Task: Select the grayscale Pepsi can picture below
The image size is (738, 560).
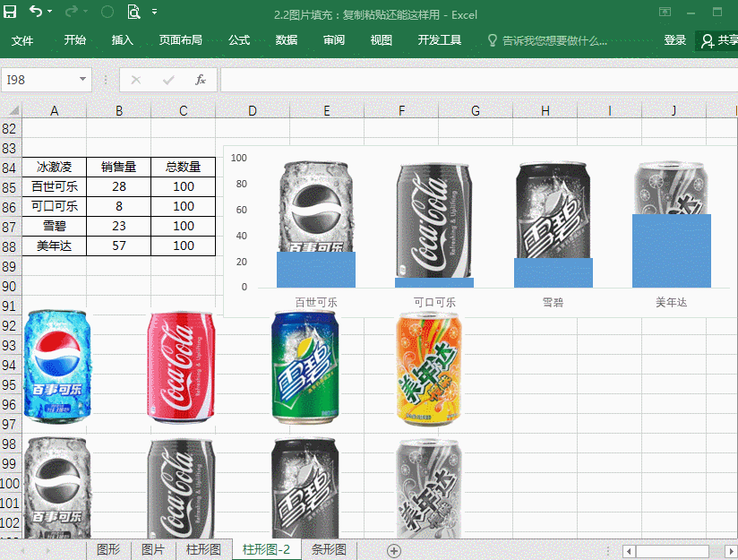Action: coord(57,487)
